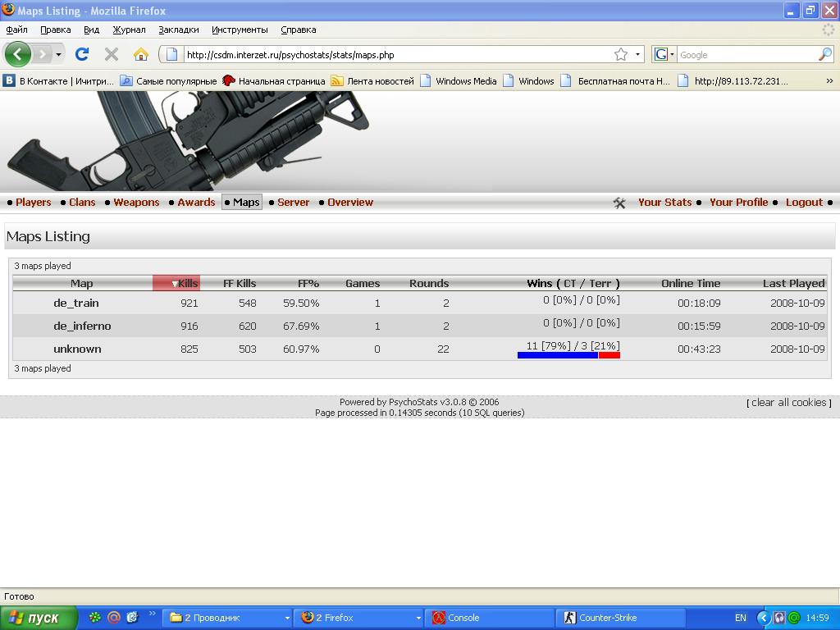Open the Windows пуск Start button
Screen dimensions: 840x630
point(38,618)
